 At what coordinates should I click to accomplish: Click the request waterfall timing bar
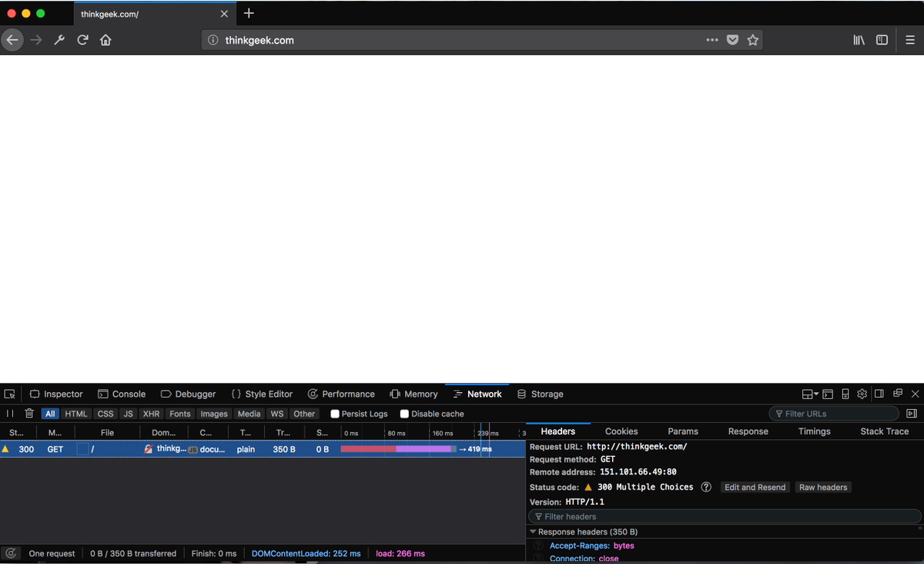point(398,449)
